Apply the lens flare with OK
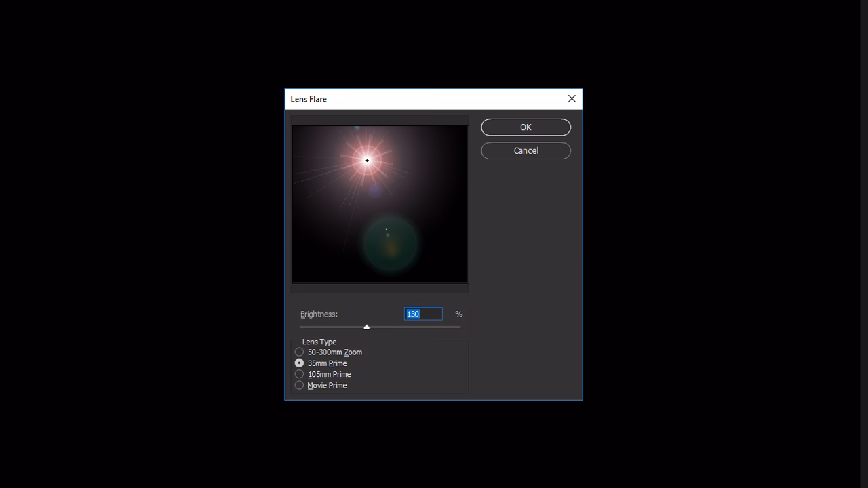Screen dimensions: 868x488 click(x=526, y=127)
